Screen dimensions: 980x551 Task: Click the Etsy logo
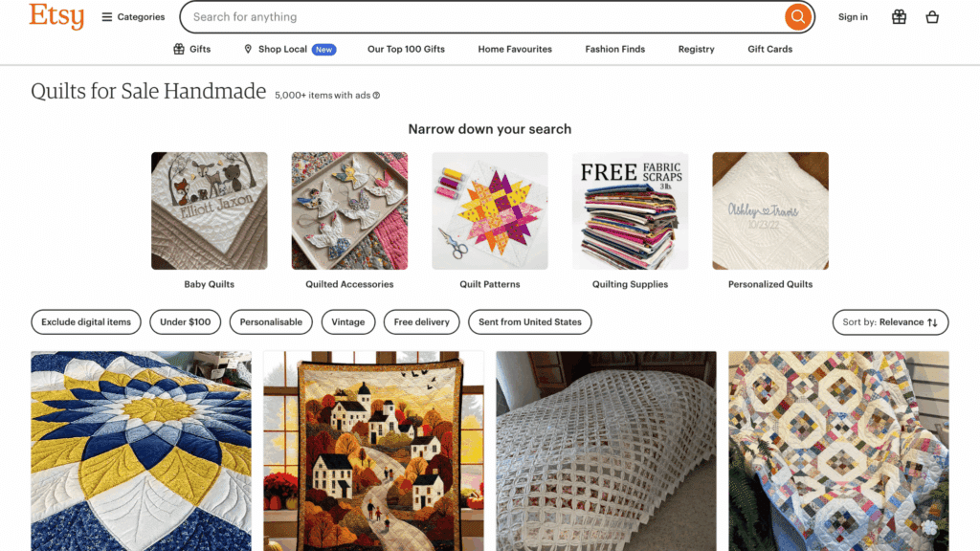click(x=56, y=16)
